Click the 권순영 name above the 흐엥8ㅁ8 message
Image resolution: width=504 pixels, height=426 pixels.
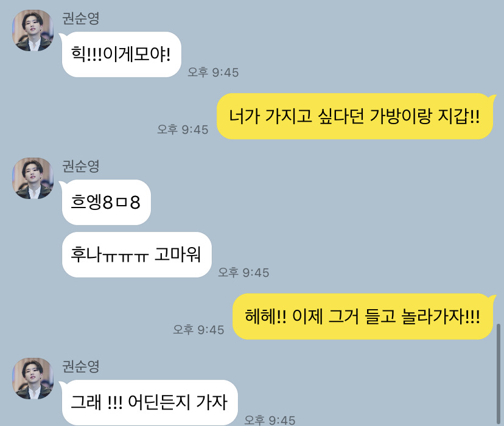pos(81,166)
